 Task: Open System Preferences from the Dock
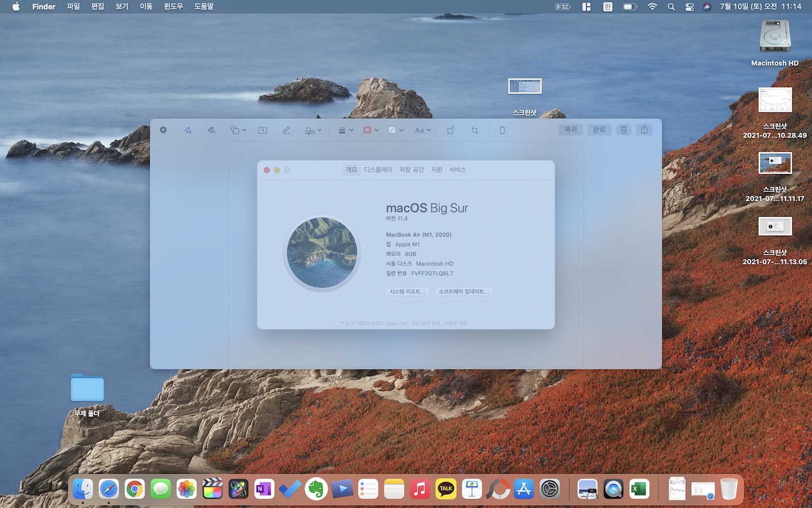(550, 489)
